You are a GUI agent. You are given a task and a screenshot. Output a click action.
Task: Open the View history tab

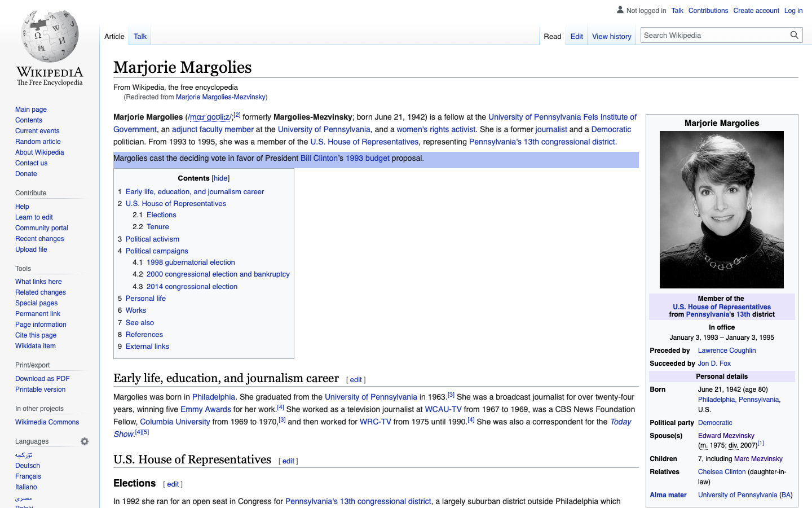pyautogui.click(x=612, y=37)
